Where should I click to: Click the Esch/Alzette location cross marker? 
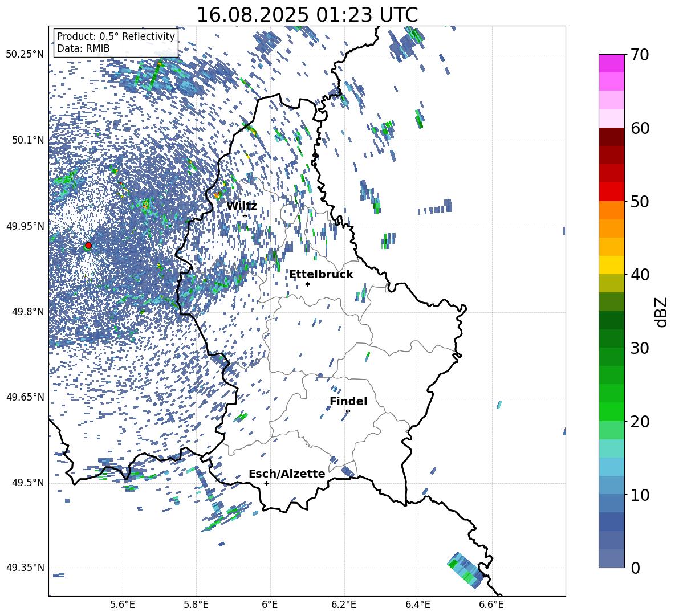click(x=266, y=483)
